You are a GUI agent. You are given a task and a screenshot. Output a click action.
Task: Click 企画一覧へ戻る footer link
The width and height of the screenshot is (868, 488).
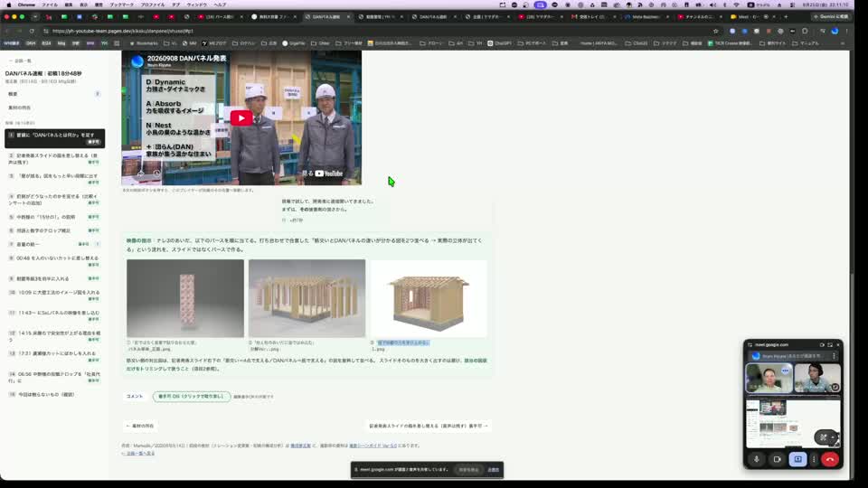click(138, 453)
